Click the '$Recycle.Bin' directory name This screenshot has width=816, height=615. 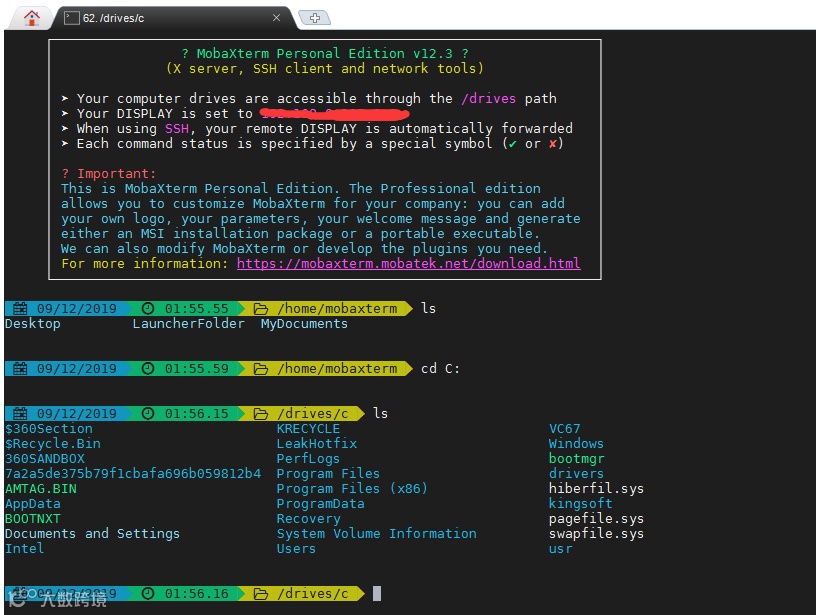coord(53,444)
